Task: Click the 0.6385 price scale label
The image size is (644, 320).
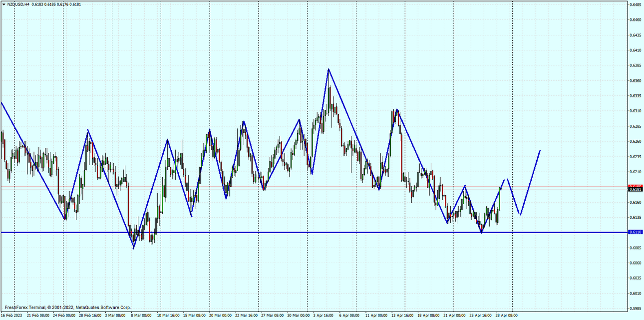Action: point(635,65)
